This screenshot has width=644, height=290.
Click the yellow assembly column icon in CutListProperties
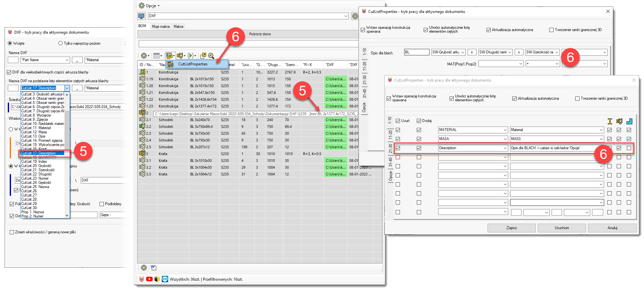619,121
